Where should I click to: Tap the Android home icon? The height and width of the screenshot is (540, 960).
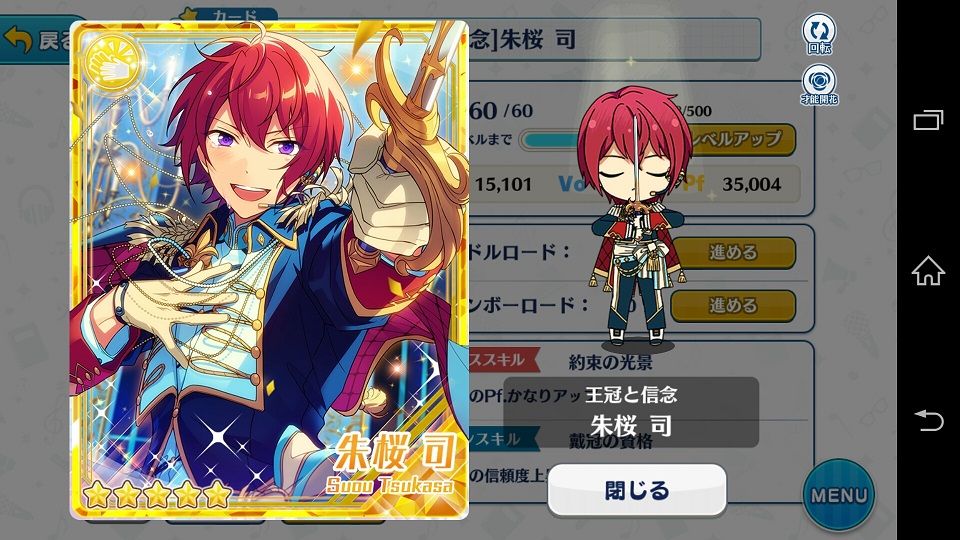click(928, 271)
